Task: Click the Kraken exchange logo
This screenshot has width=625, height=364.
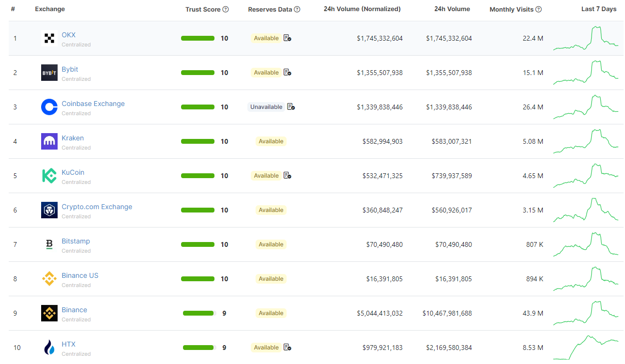Action: coord(49,141)
